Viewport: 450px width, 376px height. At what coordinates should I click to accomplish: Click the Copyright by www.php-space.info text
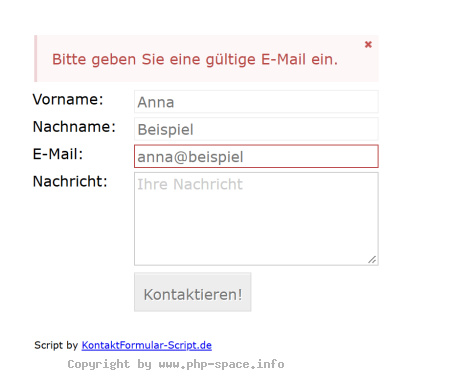176,364
